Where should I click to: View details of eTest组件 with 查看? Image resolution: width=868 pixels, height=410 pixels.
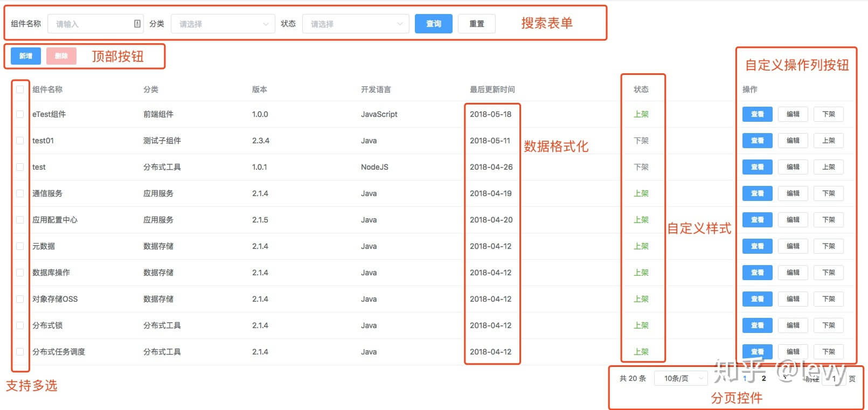[x=758, y=114]
